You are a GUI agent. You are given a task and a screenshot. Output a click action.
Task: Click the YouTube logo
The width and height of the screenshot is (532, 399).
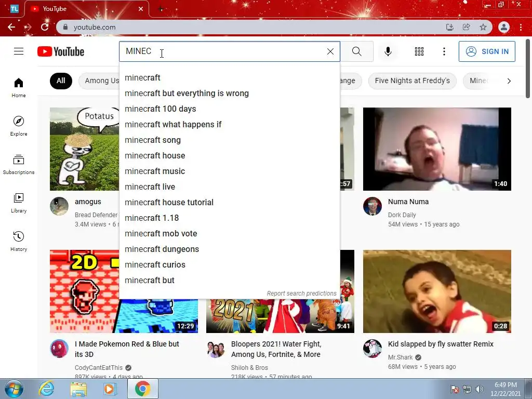point(61,51)
